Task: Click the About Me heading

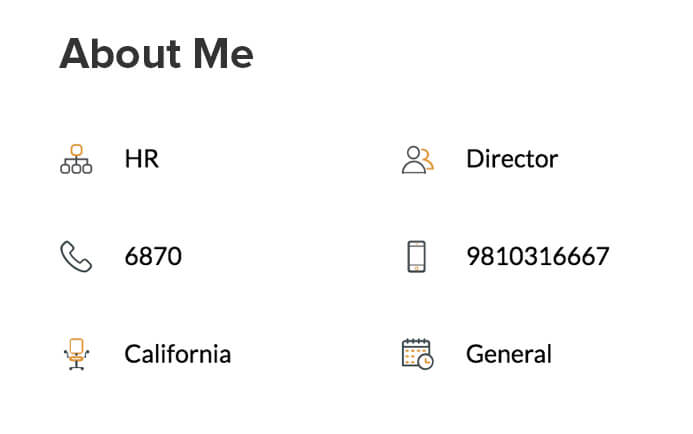Action: click(x=156, y=54)
